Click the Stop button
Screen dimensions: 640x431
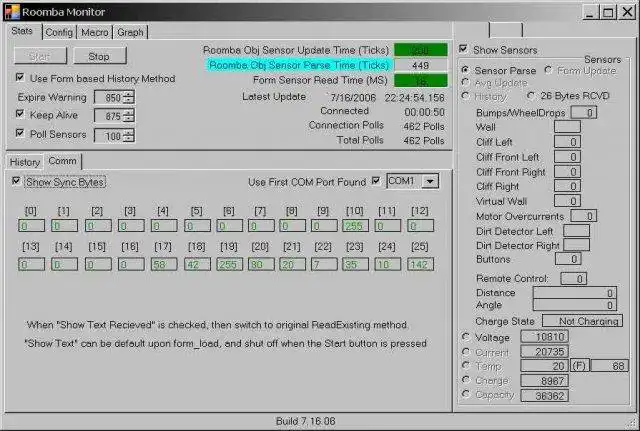click(x=99, y=56)
